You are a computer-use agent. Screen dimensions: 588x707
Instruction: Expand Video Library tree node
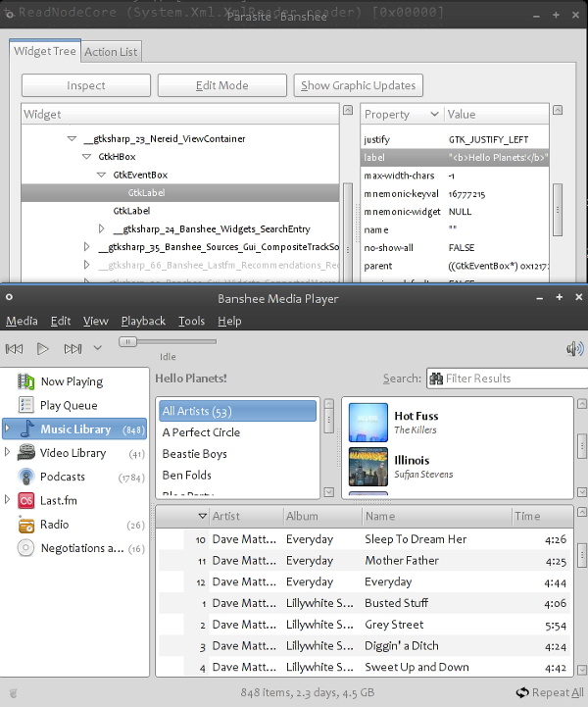point(7,452)
